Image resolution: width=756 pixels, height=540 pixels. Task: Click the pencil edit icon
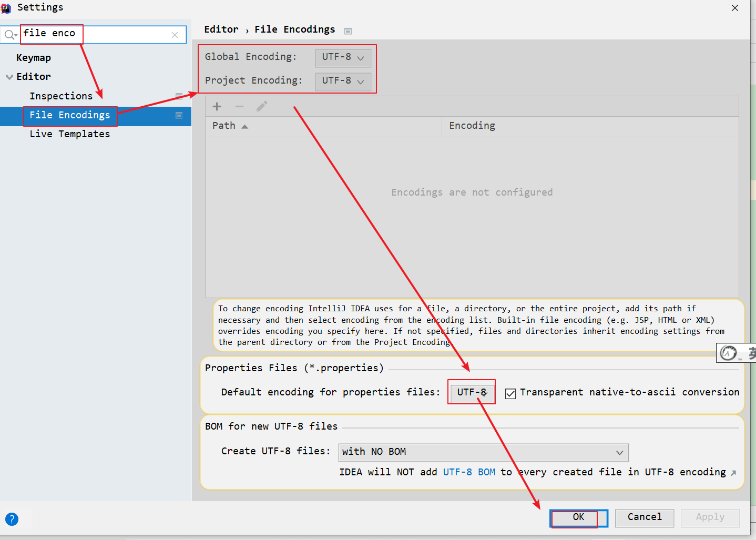tap(262, 107)
